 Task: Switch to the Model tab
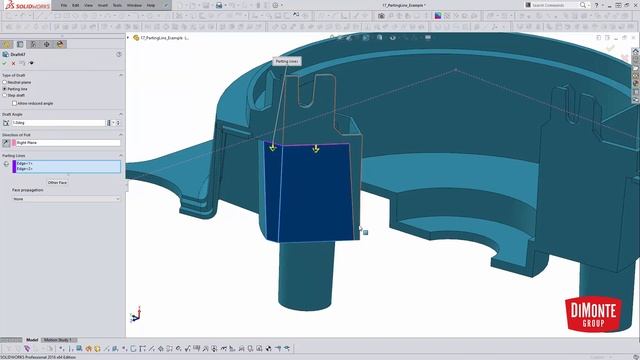coord(32,340)
